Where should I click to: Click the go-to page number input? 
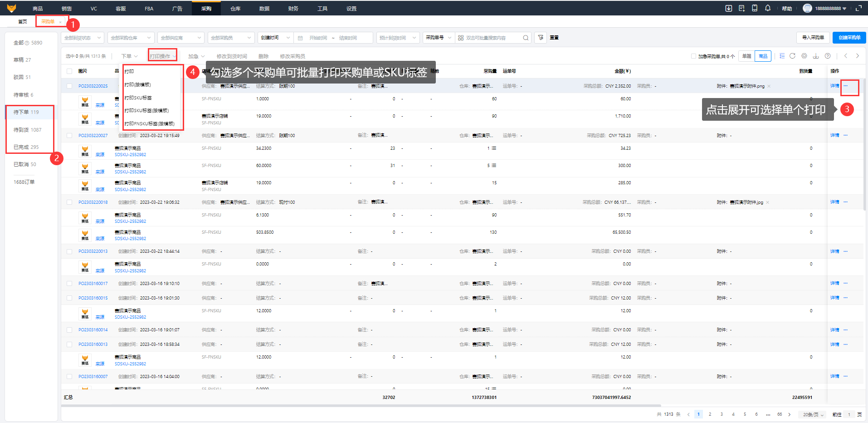(x=849, y=414)
